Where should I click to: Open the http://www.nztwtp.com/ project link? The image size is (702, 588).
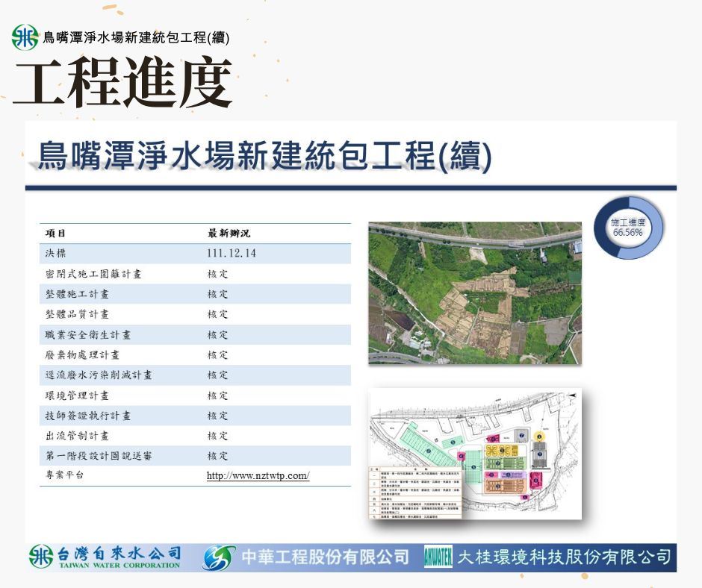(x=258, y=476)
